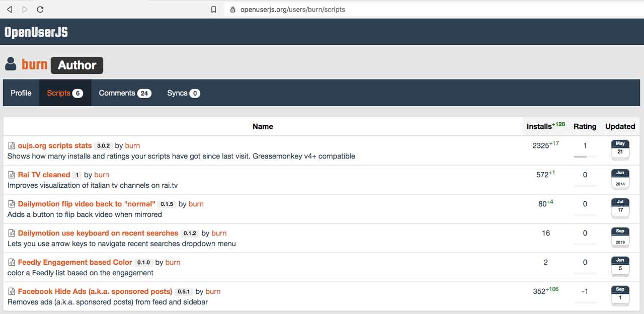
Task: Click the Jul 17 updated calendar icon
Action: pos(620,208)
